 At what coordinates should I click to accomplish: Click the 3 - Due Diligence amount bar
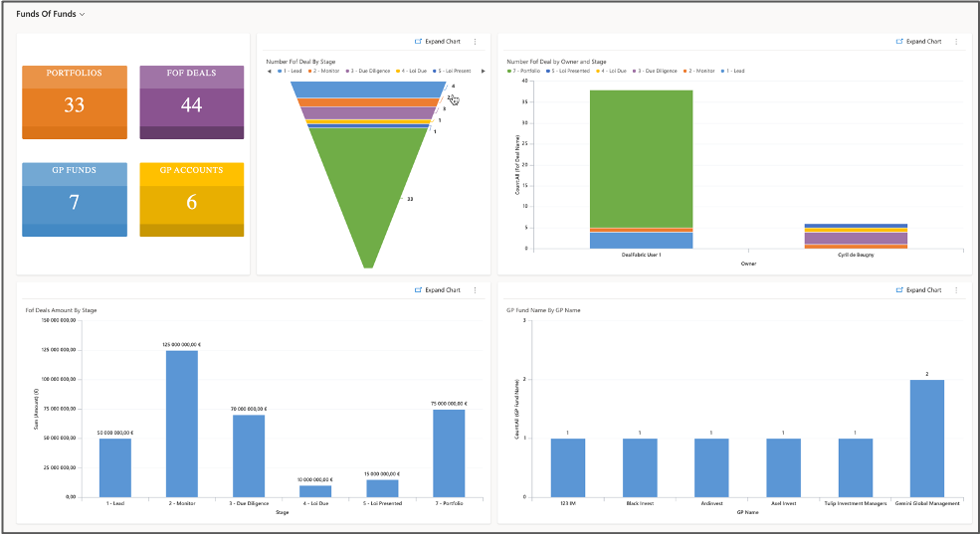[249, 455]
